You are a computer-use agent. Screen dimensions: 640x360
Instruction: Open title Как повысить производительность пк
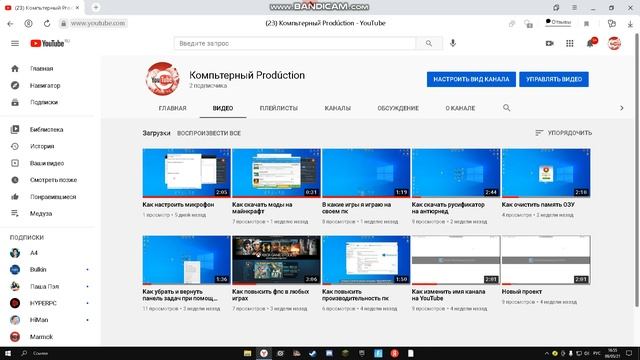click(356, 295)
